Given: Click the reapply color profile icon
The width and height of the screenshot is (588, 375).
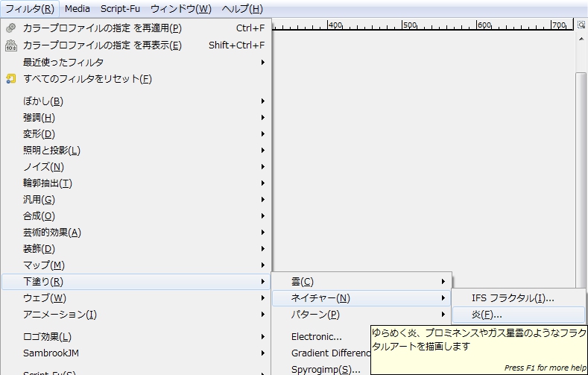Looking at the screenshot, I should point(11,28).
